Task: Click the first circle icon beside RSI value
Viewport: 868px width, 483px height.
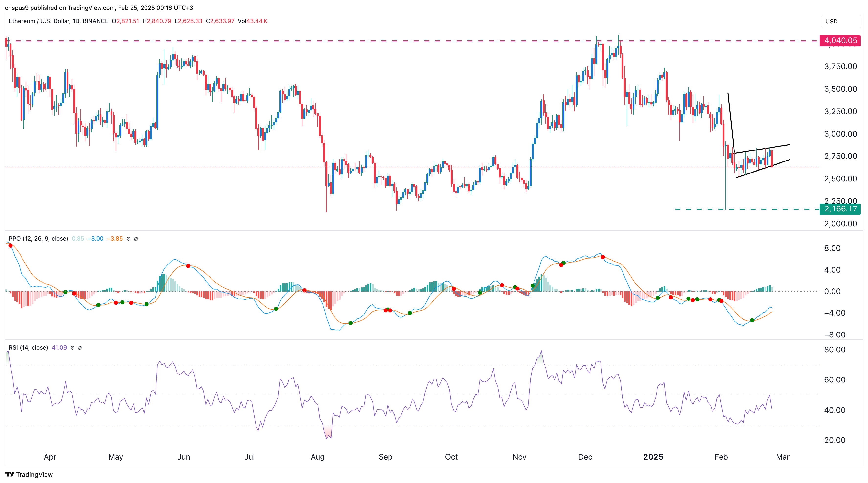Action: [x=72, y=348]
